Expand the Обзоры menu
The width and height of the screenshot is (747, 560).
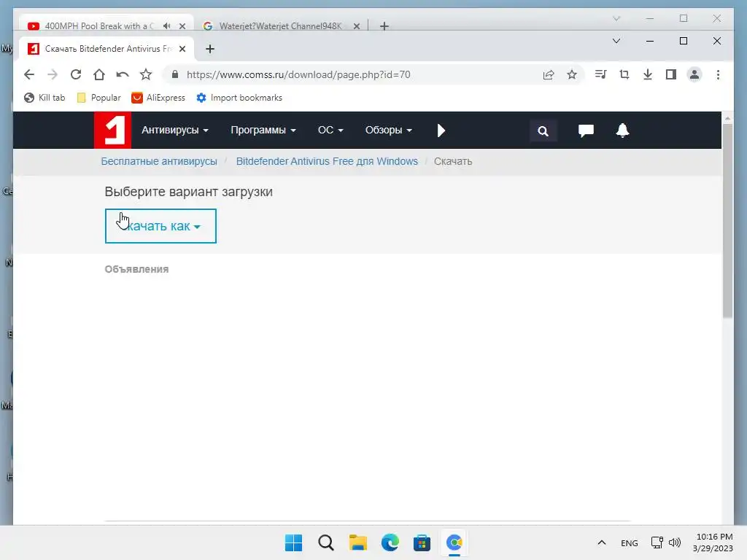[x=388, y=130]
